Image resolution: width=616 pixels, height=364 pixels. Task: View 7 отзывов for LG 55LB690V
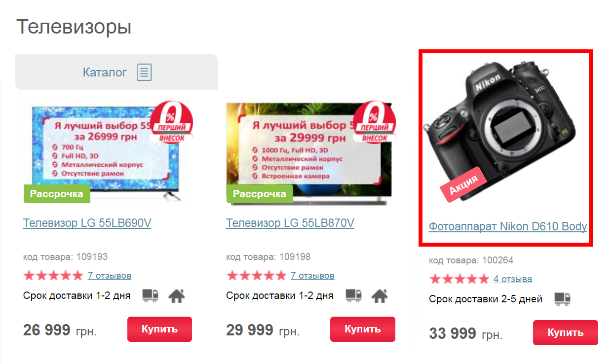pyautogui.click(x=110, y=275)
